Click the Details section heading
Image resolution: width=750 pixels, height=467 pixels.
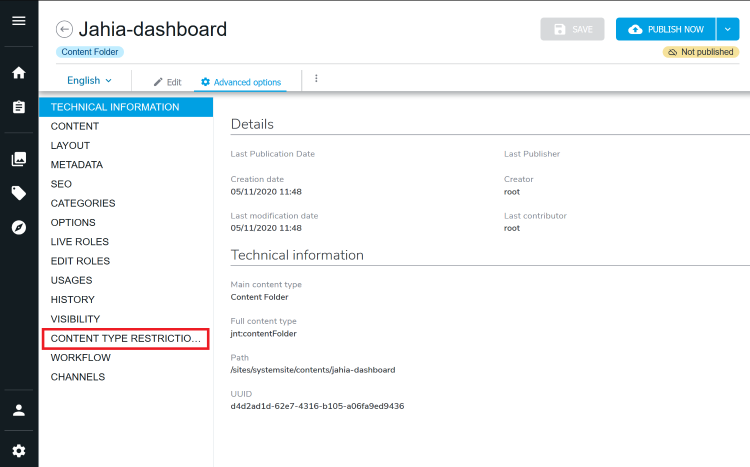point(252,124)
